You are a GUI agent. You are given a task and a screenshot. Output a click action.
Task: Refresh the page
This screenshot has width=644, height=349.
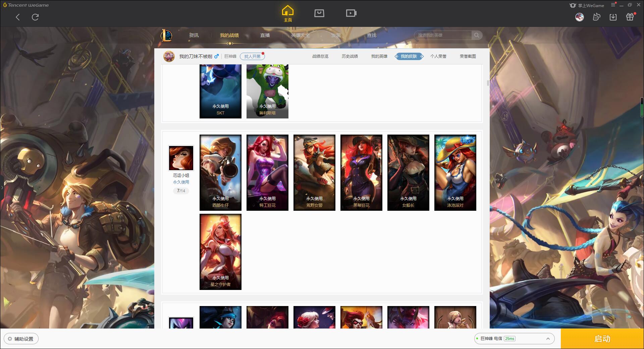coord(35,17)
